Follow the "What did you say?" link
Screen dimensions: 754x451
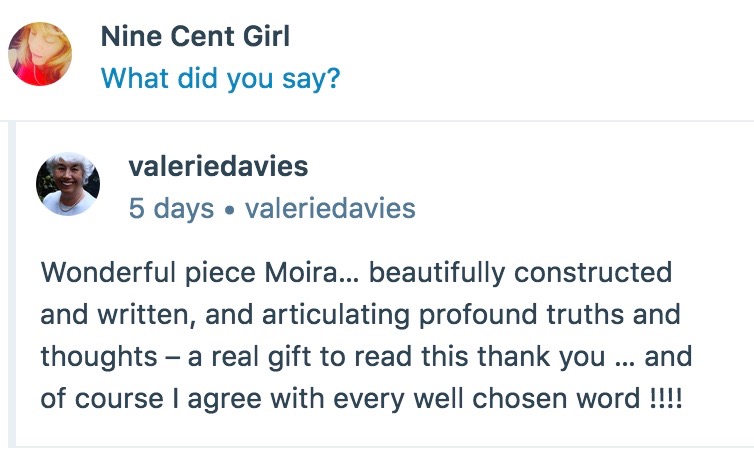click(x=220, y=77)
